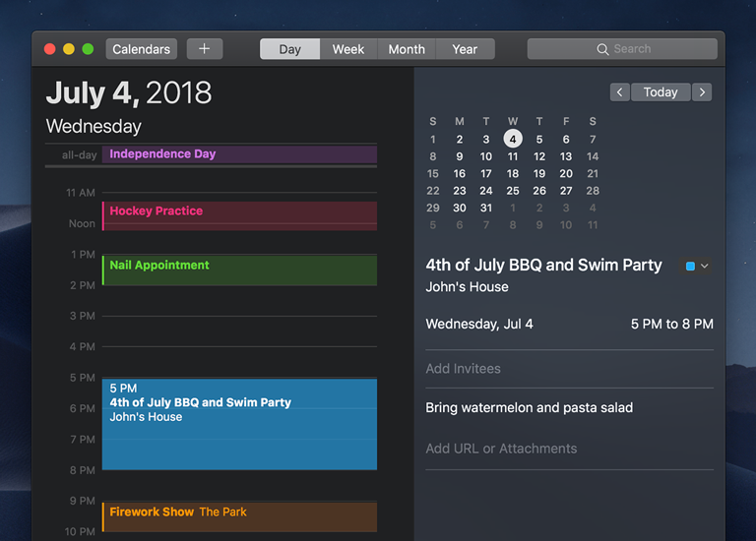Image resolution: width=756 pixels, height=541 pixels.
Task: Click the July 4, 2018 date heading
Action: click(x=129, y=92)
